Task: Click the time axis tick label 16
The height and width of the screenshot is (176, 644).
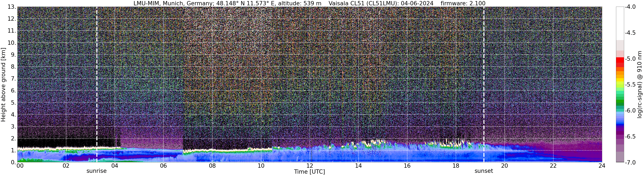Action: pyautogui.click(x=407, y=166)
